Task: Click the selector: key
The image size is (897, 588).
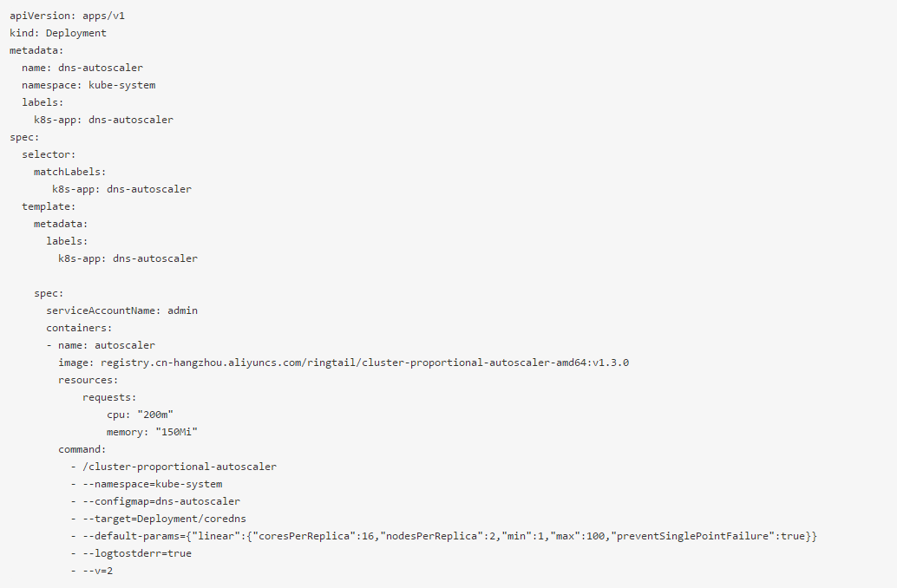Action: coord(49,154)
